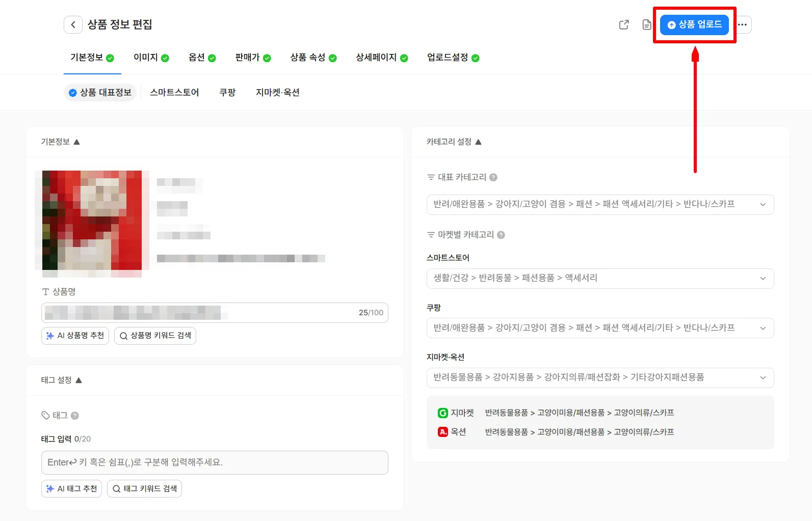Click the document memo icon

pos(646,24)
